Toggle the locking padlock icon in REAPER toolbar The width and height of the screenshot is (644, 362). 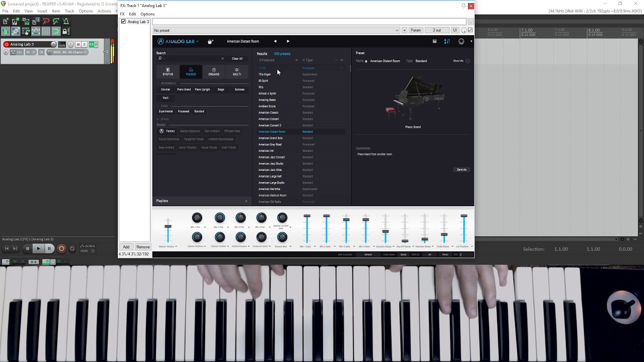[66, 31]
